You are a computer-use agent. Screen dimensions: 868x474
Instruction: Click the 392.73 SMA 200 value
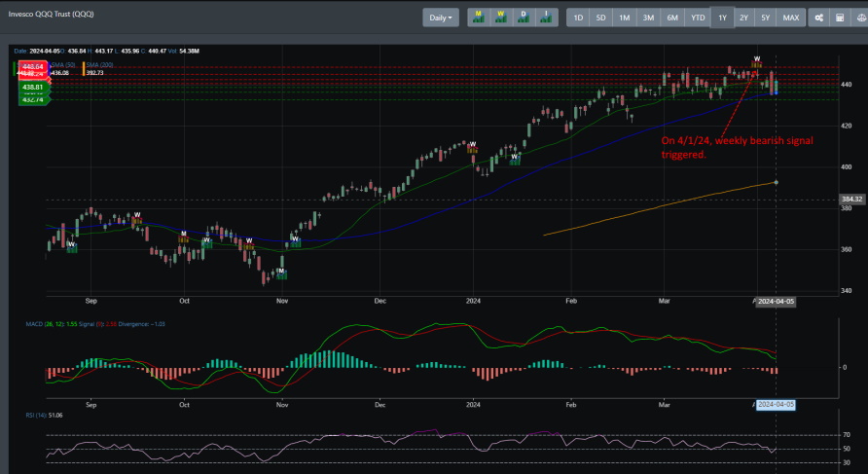pyautogui.click(x=94, y=73)
